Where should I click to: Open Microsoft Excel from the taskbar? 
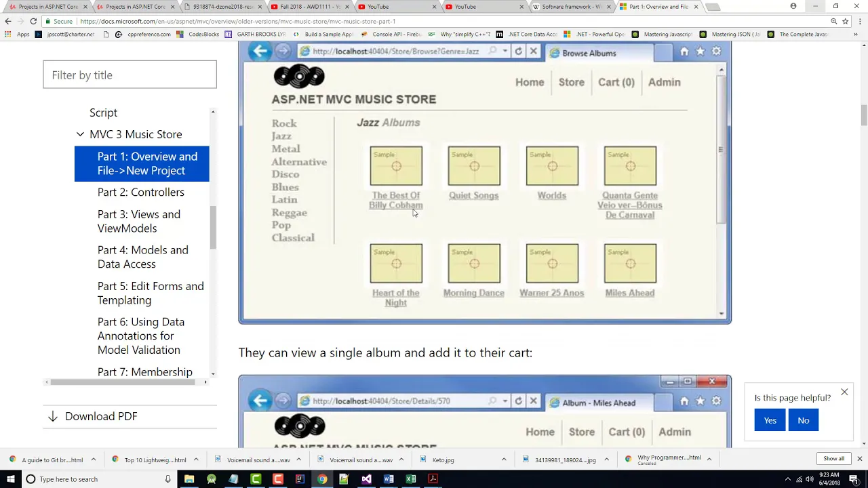[x=411, y=479]
